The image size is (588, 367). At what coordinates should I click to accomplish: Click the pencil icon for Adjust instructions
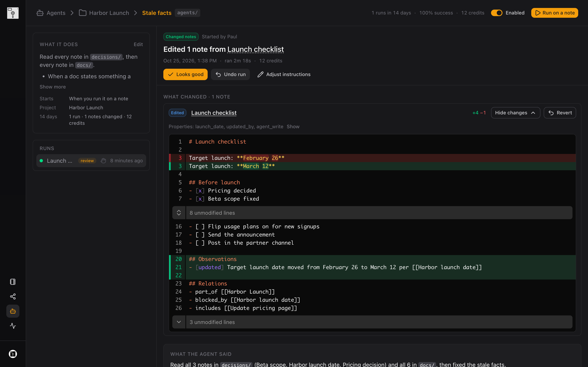[261, 74]
